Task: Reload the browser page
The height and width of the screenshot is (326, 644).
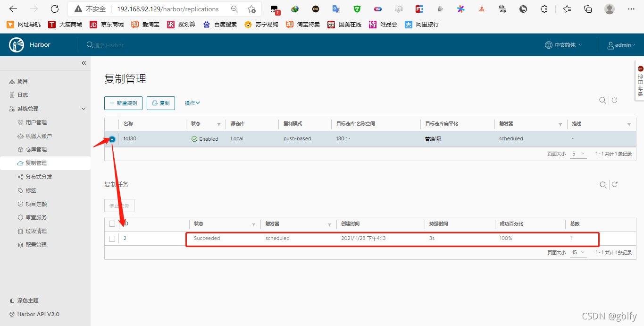Action: 55,9
